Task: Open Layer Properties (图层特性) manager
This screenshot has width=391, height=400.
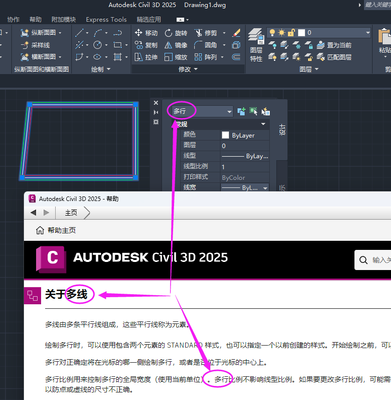Action: [256, 45]
